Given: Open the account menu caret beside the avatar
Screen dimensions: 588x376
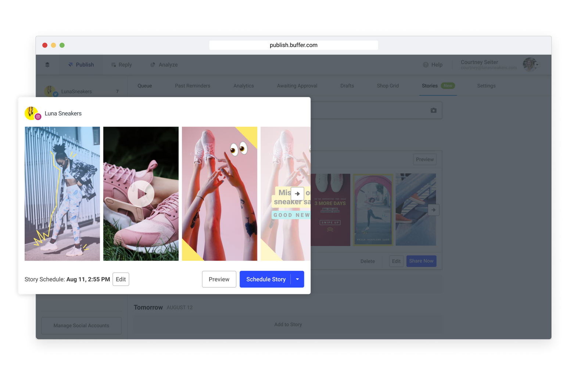Looking at the screenshot, I should [537, 65].
